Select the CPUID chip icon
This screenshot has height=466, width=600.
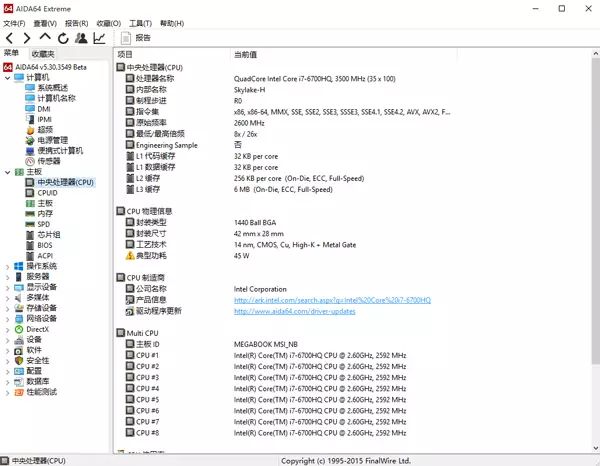click(30, 193)
